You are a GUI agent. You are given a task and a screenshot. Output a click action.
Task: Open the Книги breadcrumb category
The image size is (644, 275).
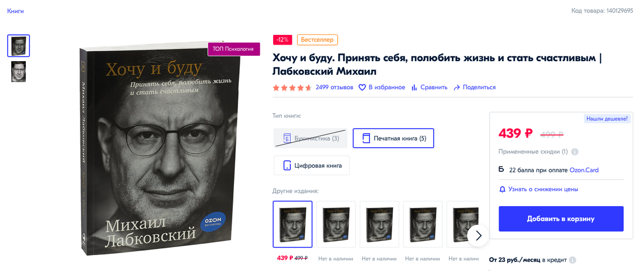pos(15,11)
